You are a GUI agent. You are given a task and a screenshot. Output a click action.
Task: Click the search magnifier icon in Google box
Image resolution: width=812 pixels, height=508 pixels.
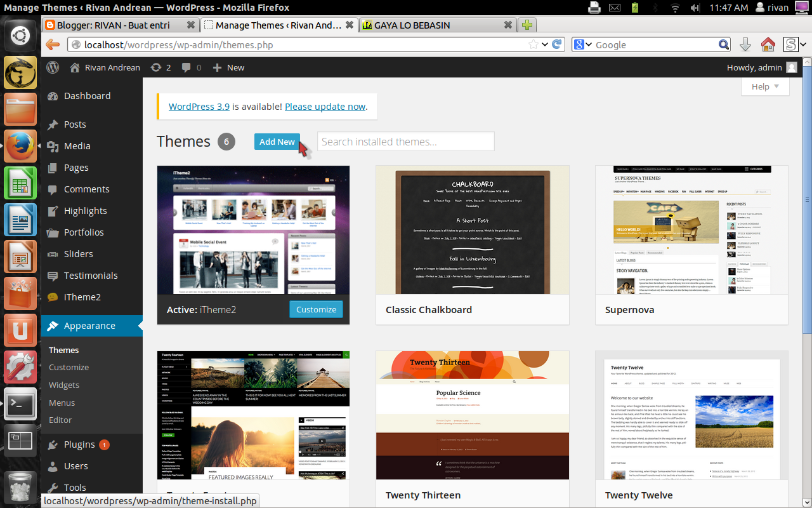[x=724, y=44]
